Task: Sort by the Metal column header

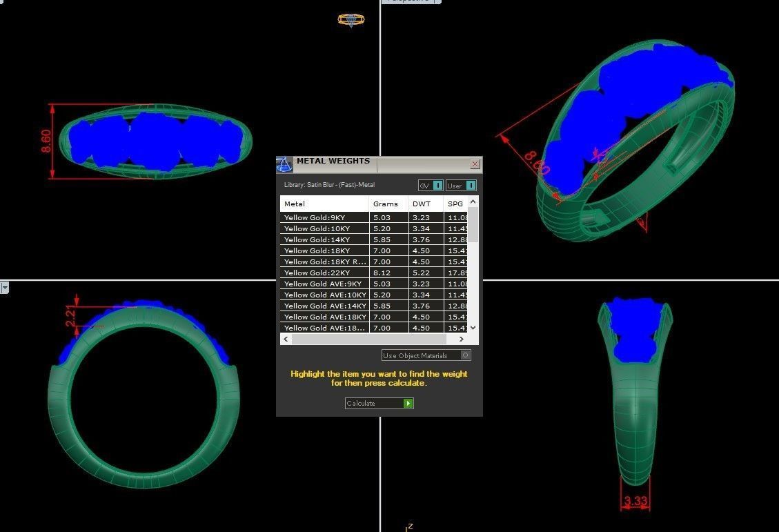Action: pyautogui.click(x=324, y=204)
